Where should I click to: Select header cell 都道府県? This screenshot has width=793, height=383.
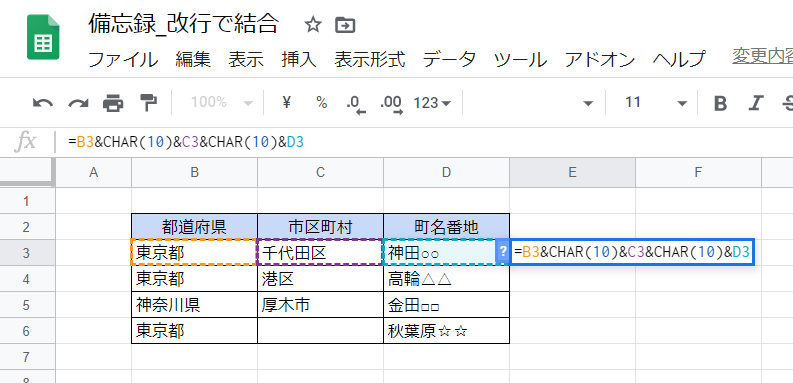click(194, 226)
